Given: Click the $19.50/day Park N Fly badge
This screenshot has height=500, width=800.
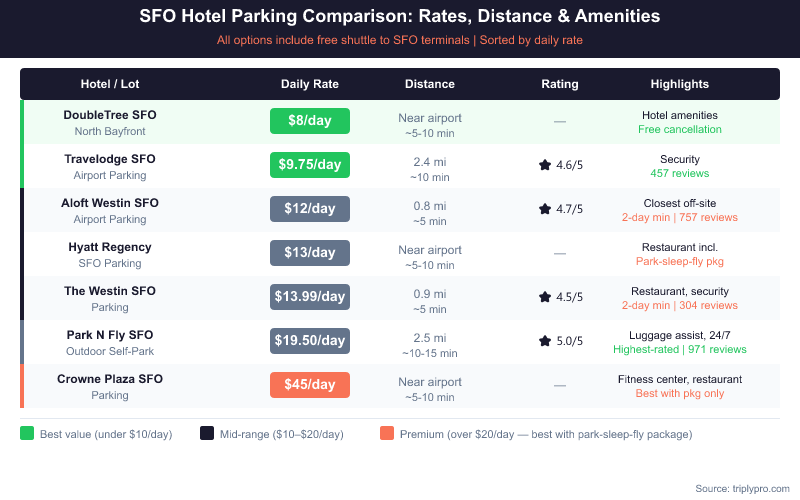Looking at the screenshot, I should click(x=310, y=341).
